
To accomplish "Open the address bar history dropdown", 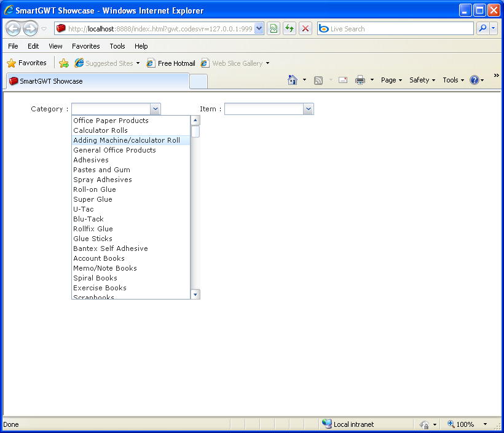I will coord(259,29).
